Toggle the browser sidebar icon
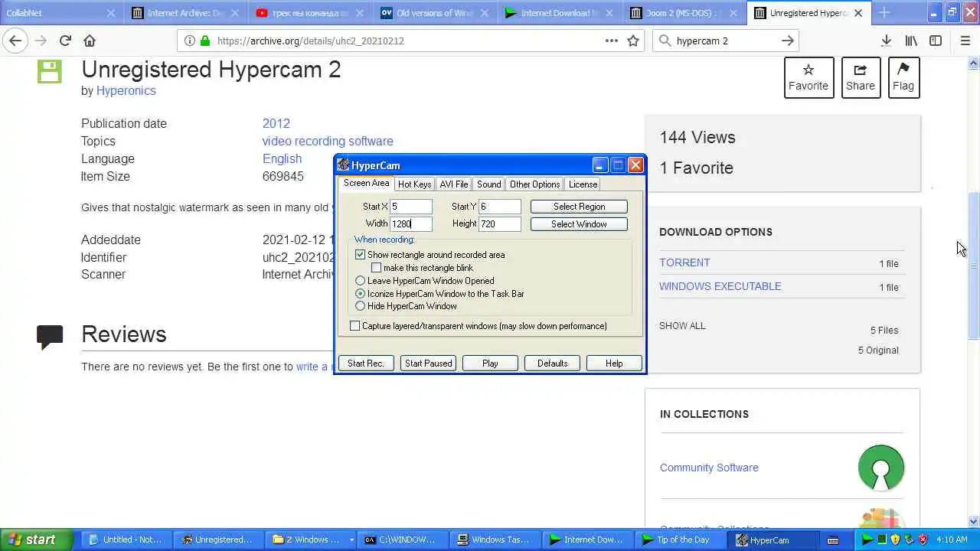This screenshot has height=551, width=980. pos(936,41)
